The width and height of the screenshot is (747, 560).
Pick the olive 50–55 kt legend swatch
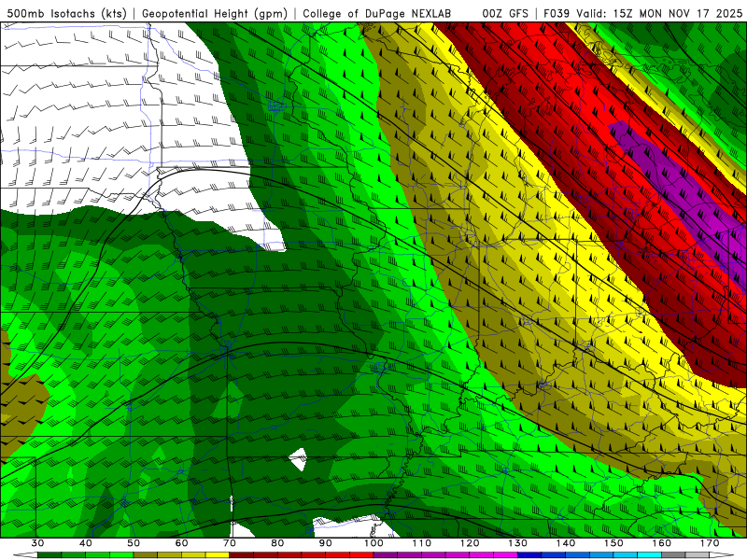[x=146, y=556]
